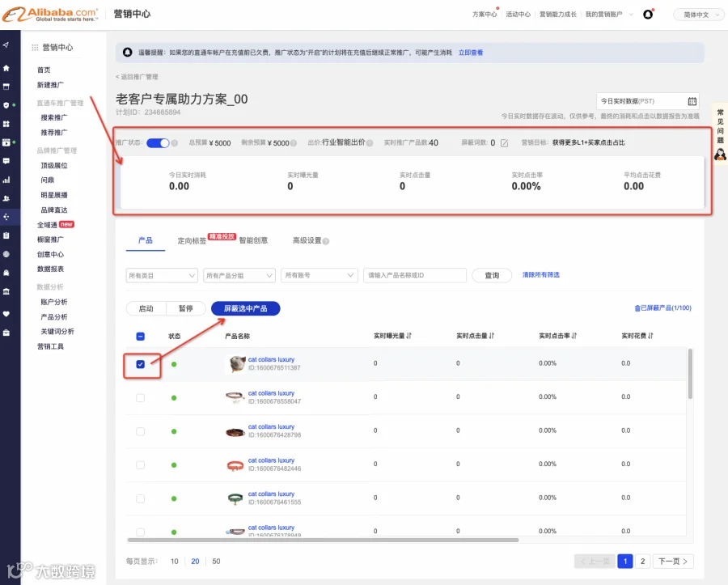Click the sort icon on 实时曝光量 column
The width and height of the screenshot is (728, 585).
[x=408, y=336]
